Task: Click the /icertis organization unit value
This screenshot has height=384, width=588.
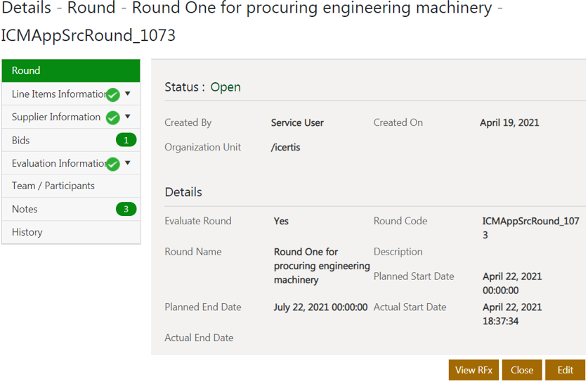Action: [285, 147]
